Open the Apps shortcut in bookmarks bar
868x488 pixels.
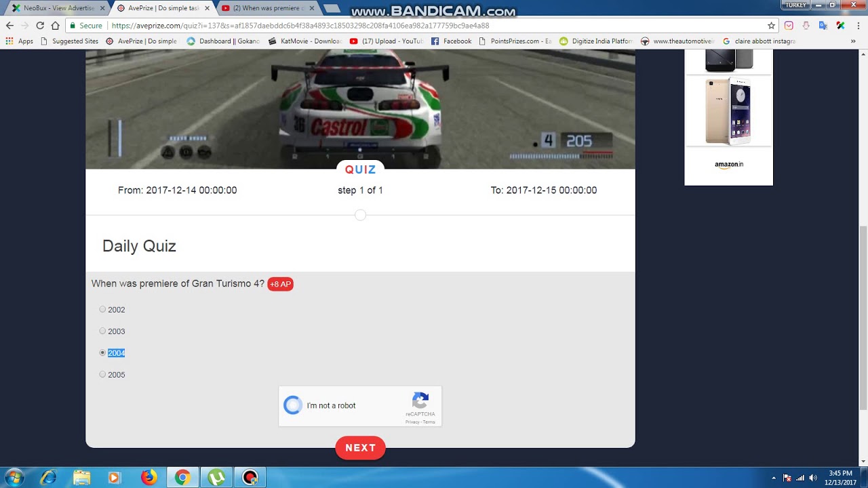point(19,41)
